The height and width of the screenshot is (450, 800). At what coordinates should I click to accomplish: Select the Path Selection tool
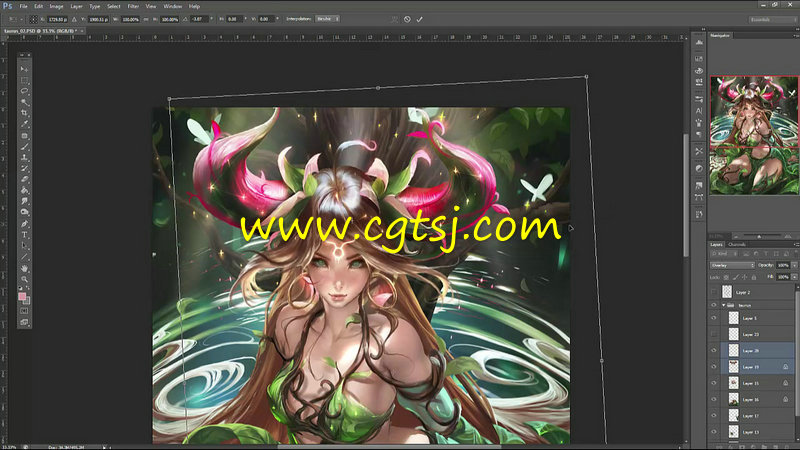coord(24,245)
